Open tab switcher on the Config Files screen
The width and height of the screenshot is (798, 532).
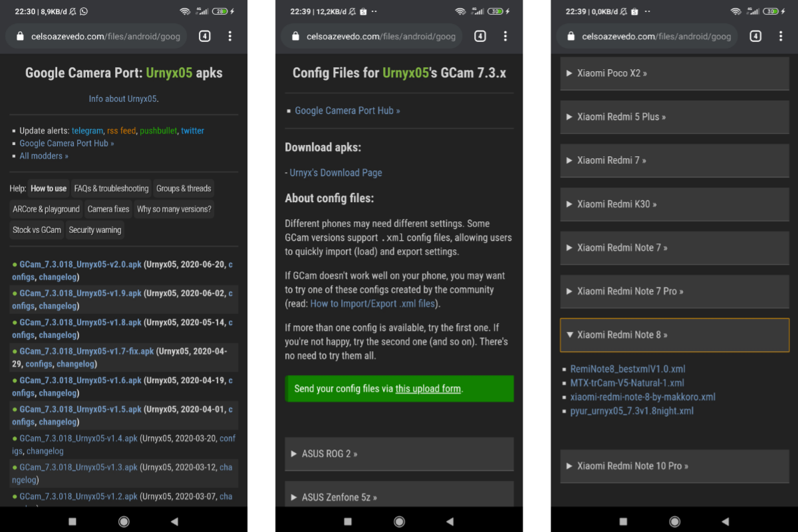pyautogui.click(x=480, y=37)
